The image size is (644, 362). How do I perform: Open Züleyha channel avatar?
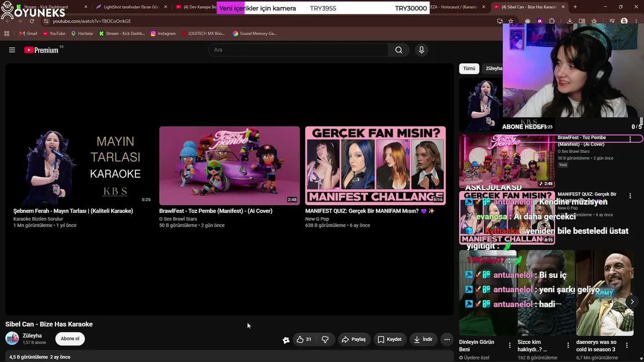click(12, 338)
